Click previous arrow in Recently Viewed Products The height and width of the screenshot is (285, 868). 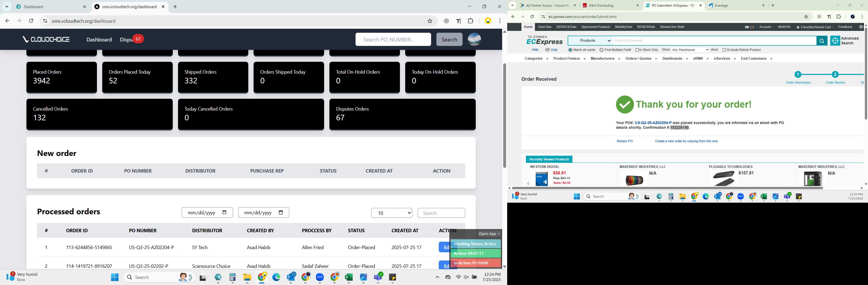point(528,183)
